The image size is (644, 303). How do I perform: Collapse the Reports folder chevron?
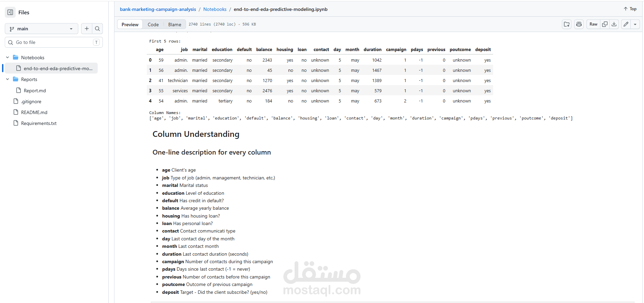(7, 79)
